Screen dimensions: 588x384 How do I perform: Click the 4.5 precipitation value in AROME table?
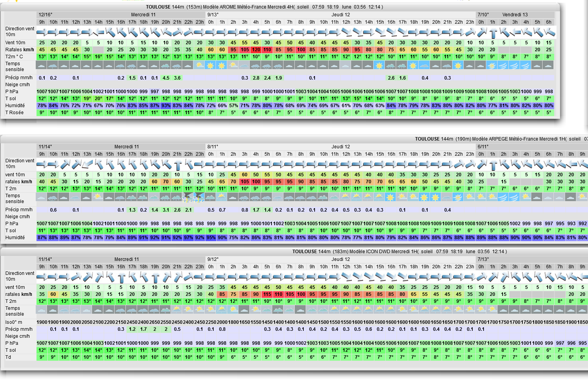click(166, 78)
